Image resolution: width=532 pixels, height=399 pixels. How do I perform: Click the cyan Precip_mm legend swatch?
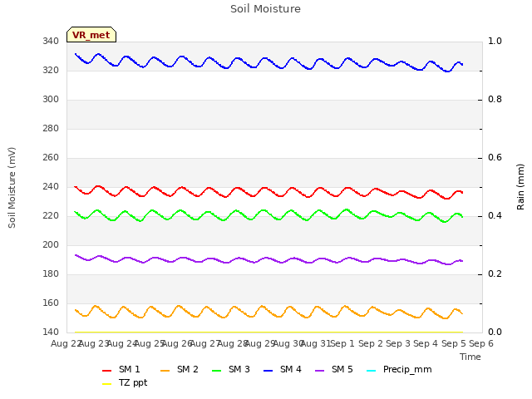(372, 371)
